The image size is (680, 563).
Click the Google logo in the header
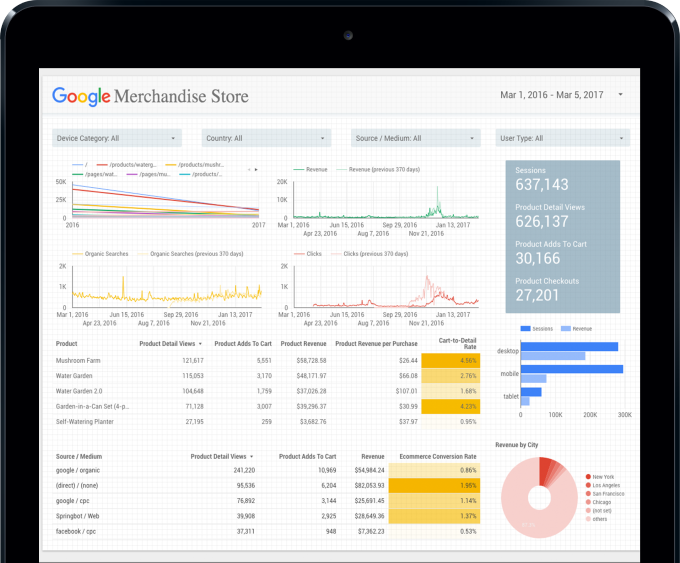81,96
